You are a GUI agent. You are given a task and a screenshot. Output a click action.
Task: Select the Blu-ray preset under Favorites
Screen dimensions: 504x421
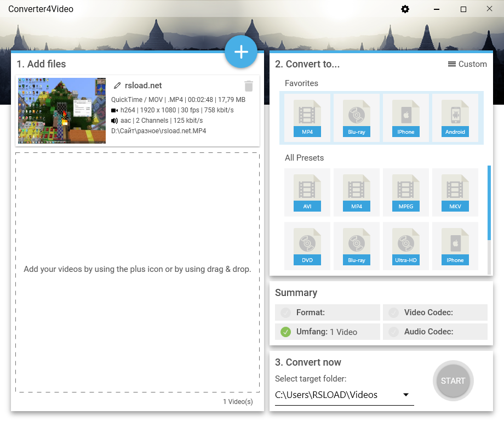(356, 117)
